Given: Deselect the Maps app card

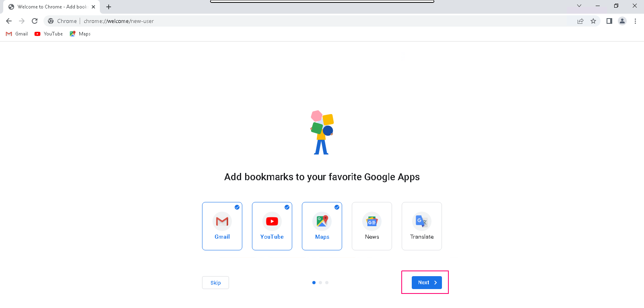Looking at the screenshot, I should (x=322, y=226).
